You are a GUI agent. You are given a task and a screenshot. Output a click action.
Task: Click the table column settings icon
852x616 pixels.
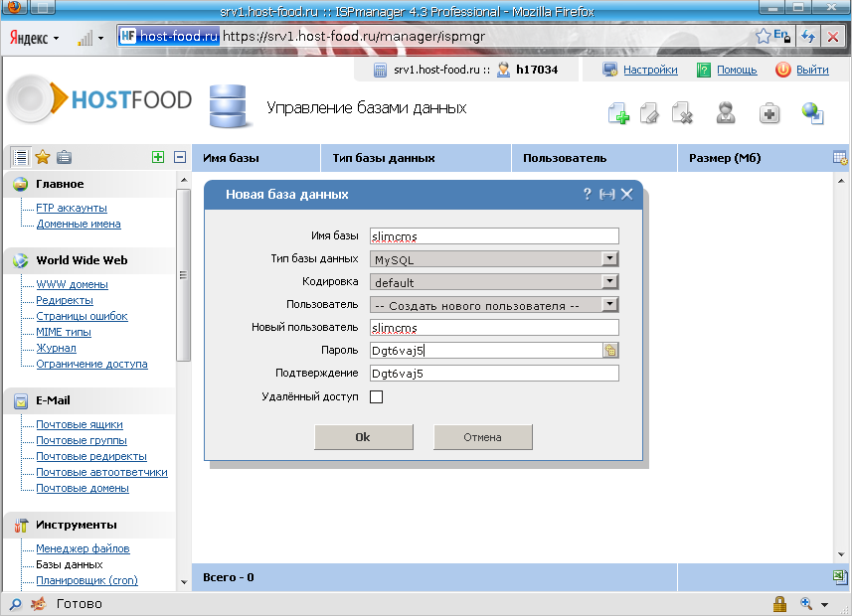tap(839, 158)
